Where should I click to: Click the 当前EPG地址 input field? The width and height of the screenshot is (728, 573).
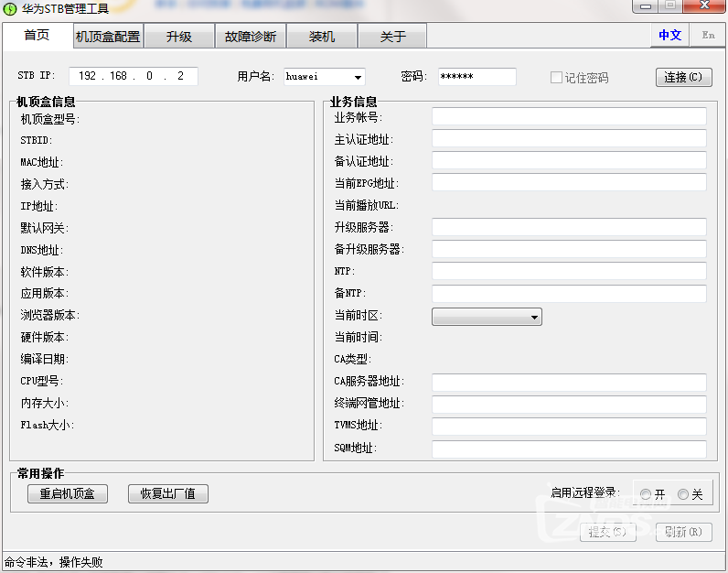(x=569, y=182)
